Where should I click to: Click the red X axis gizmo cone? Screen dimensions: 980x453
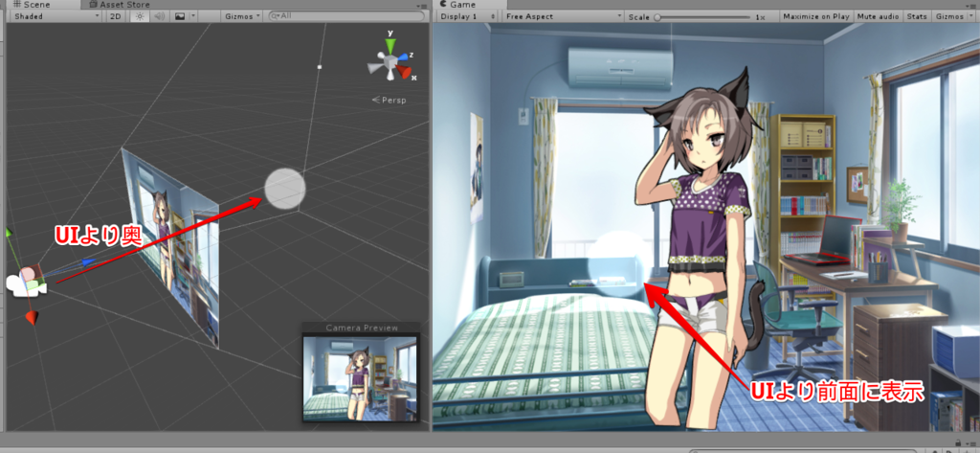click(406, 72)
